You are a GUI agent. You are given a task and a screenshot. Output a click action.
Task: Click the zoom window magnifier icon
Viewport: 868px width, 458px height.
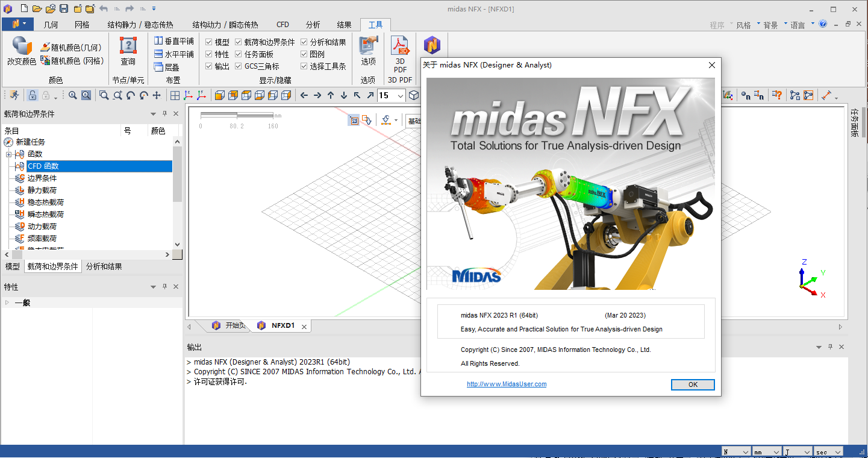point(104,95)
